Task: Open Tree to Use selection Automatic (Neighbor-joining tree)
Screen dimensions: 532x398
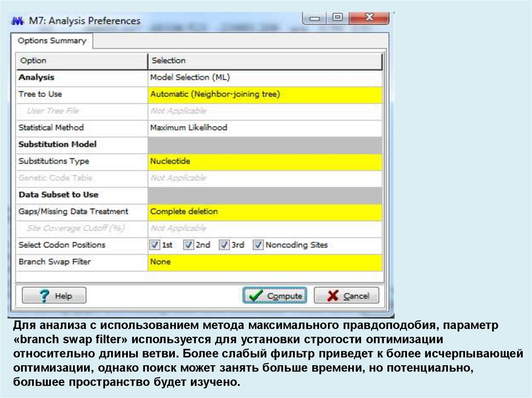Action: [265, 94]
